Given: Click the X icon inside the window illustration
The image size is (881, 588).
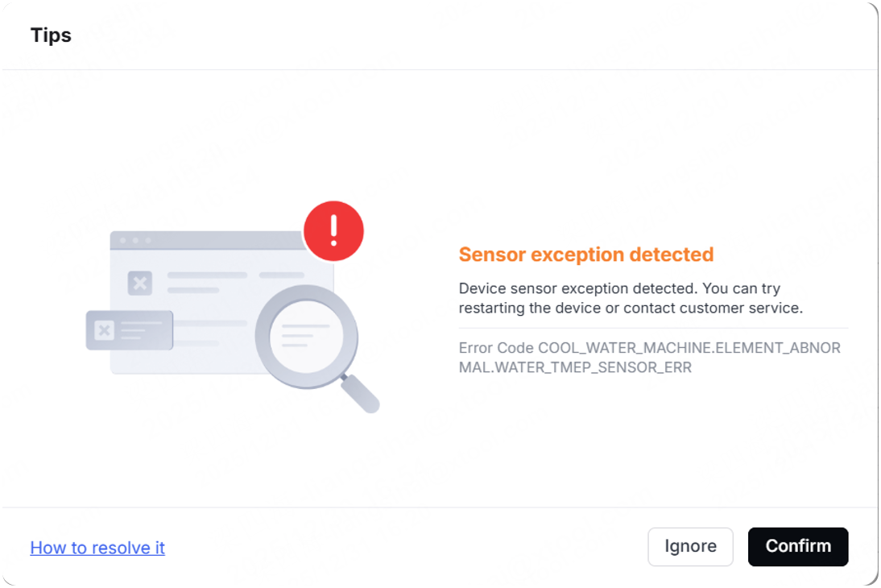Looking at the screenshot, I should pyautogui.click(x=140, y=283).
